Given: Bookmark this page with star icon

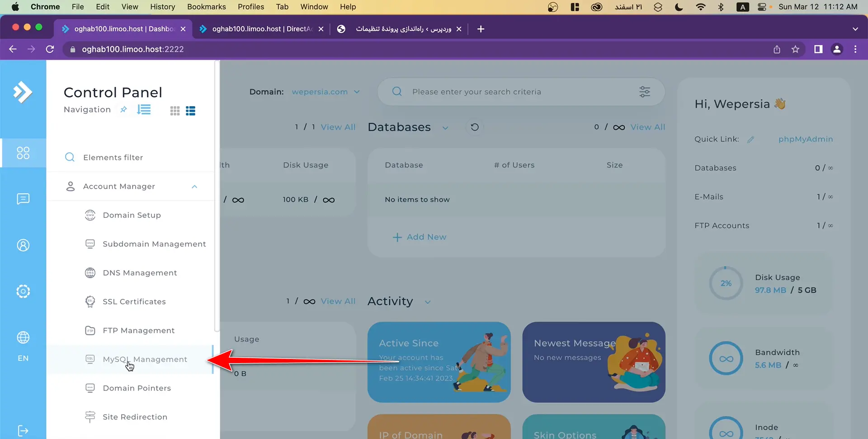Looking at the screenshot, I should [795, 49].
